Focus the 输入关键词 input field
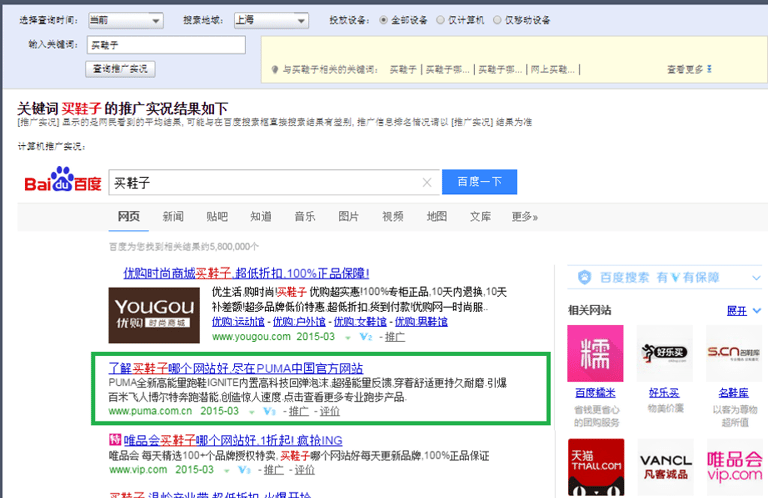768x498 pixels. click(166, 45)
